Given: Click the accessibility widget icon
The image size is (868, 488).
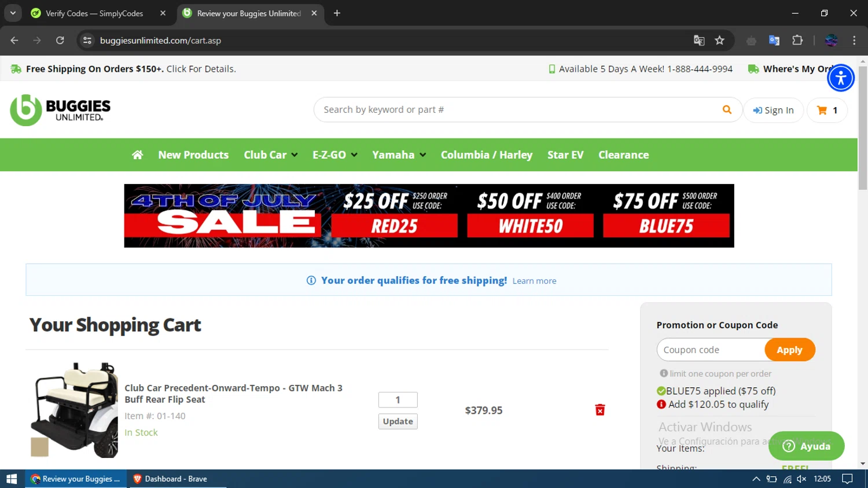Looking at the screenshot, I should click(x=841, y=78).
